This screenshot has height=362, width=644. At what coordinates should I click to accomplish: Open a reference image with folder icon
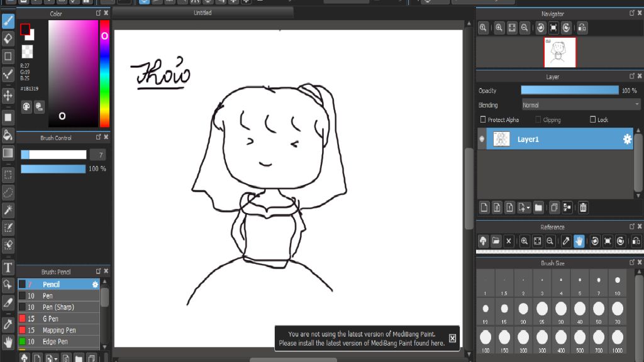point(496,241)
